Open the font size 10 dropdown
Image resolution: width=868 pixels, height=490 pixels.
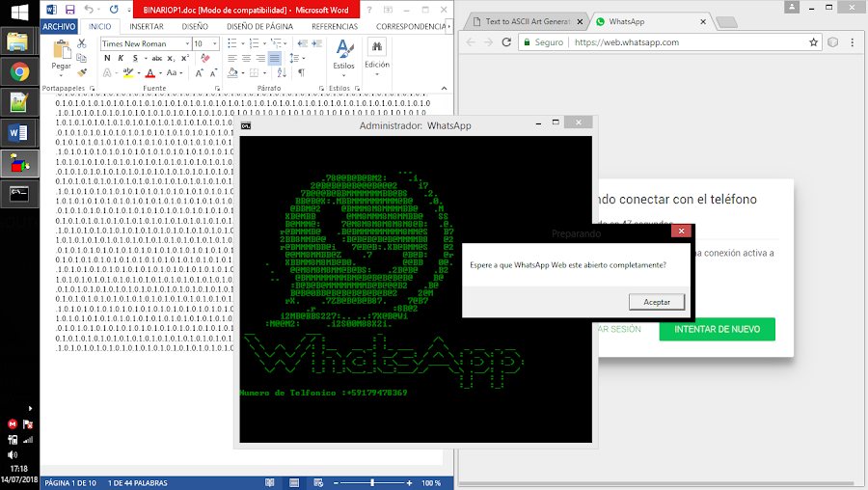pyautogui.click(x=215, y=43)
